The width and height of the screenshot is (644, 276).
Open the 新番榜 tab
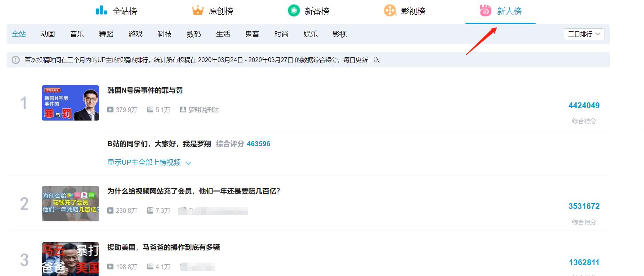(309, 11)
